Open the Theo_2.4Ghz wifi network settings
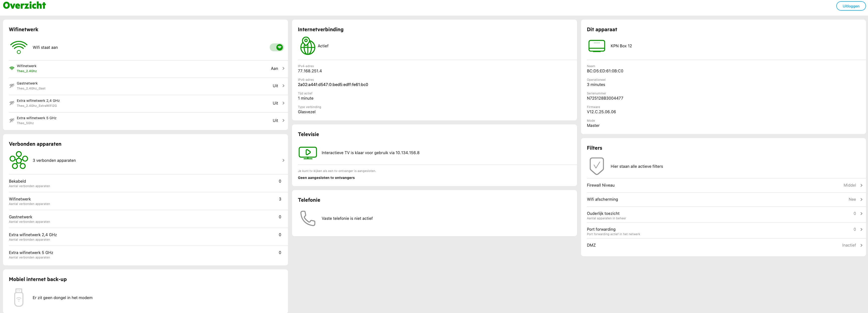Image resolution: width=868 pixels, height=313 pixels. coord(145,68)
